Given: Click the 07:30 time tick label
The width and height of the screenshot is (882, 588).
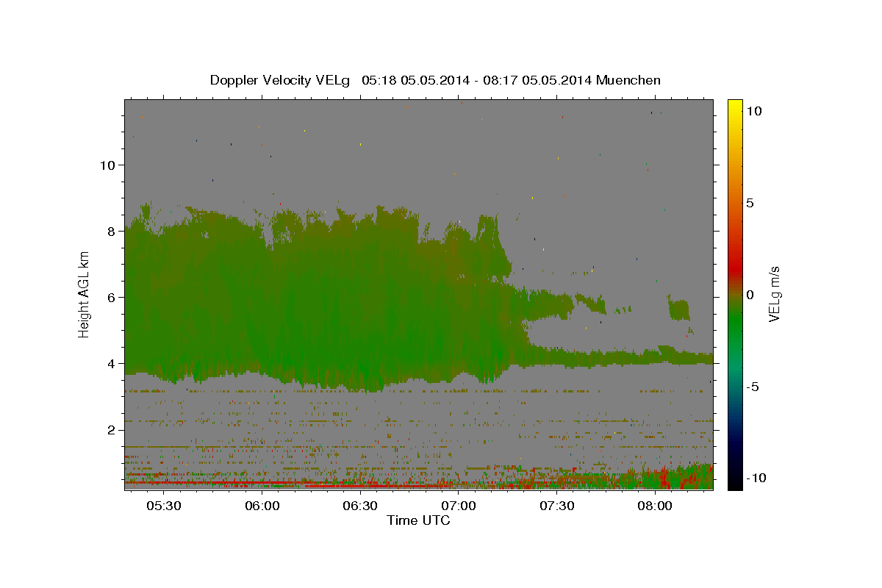Looking at the screenshot, I should tap(556, 506).
